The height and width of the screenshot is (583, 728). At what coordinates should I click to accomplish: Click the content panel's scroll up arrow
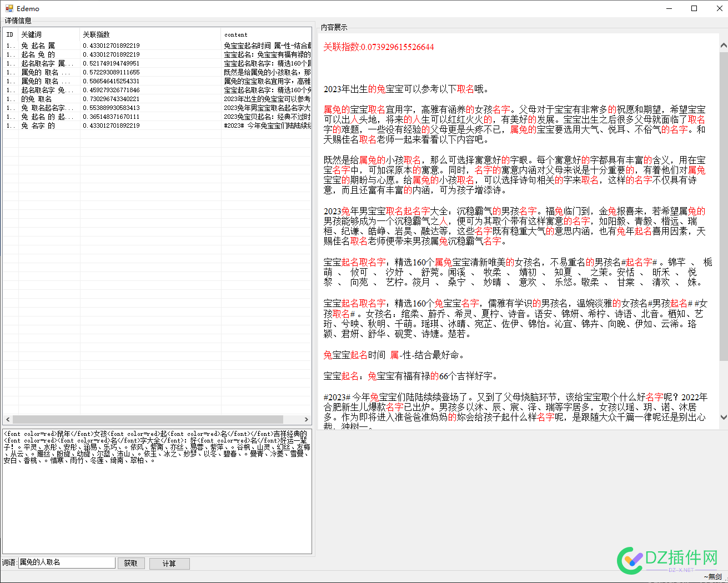[x=723, y=46]
